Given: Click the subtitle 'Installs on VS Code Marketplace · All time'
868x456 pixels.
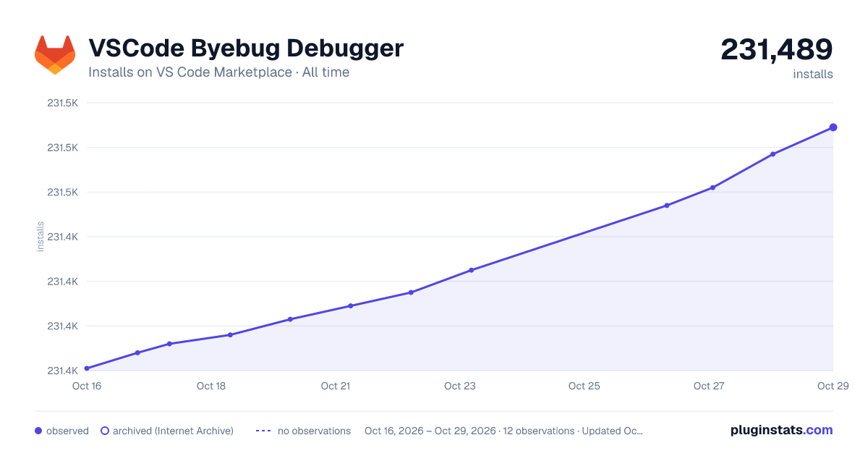Looking at the screenshot, I should pos(218,72).
